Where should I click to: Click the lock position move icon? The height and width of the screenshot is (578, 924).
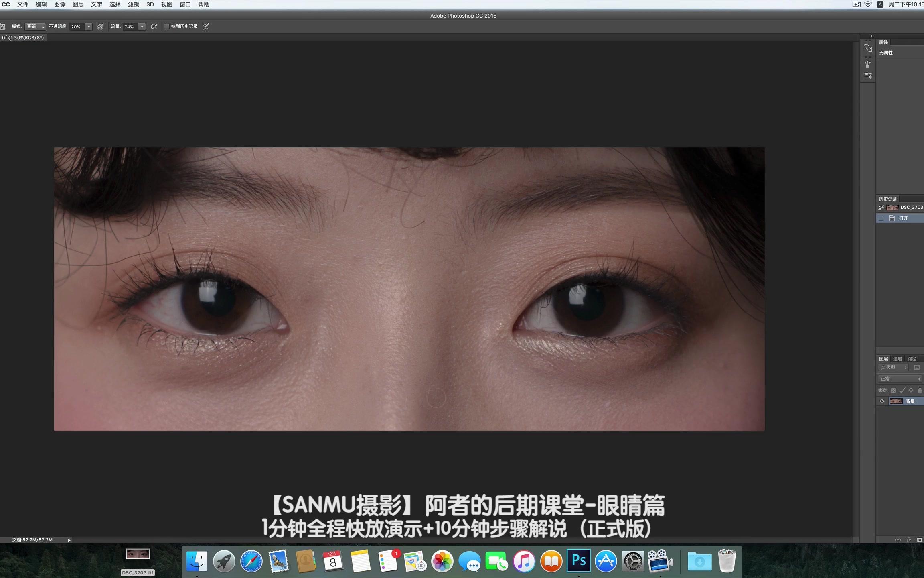911,390
